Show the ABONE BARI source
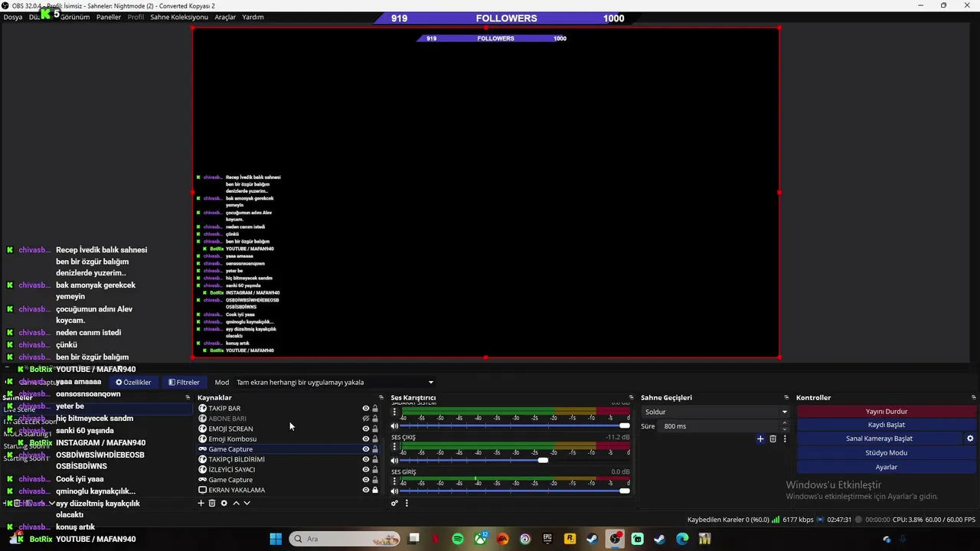Viewport: 980px width, 551px height. pos(366,419)
